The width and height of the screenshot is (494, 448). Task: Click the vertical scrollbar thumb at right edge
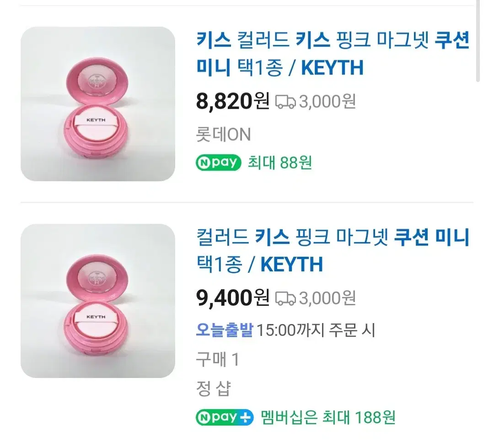click(478, 41)
